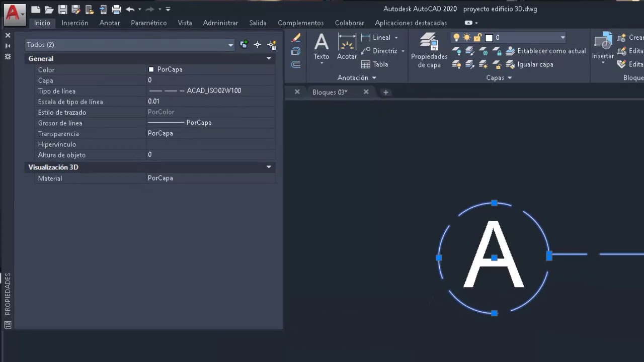The height and width of the screenshot is (362, 644).
Task: Click the Insertar block button
Action: click(603, 48)
